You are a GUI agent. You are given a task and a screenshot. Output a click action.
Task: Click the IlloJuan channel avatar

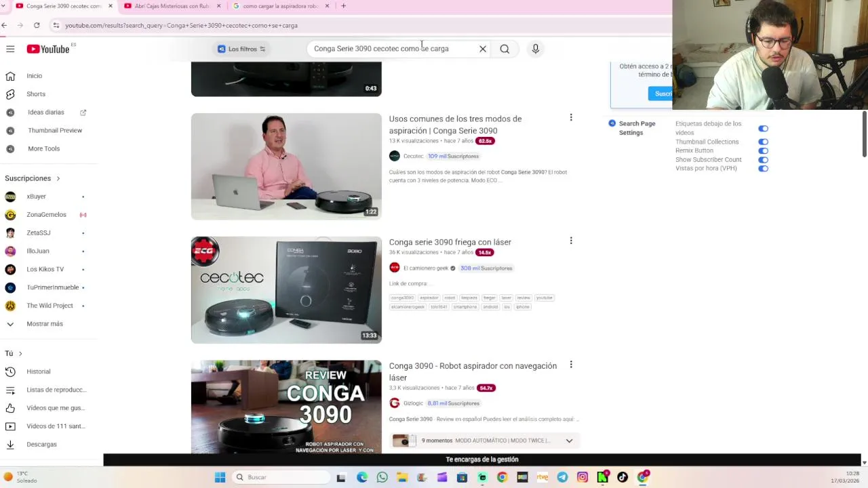click(x=10, y=251)
